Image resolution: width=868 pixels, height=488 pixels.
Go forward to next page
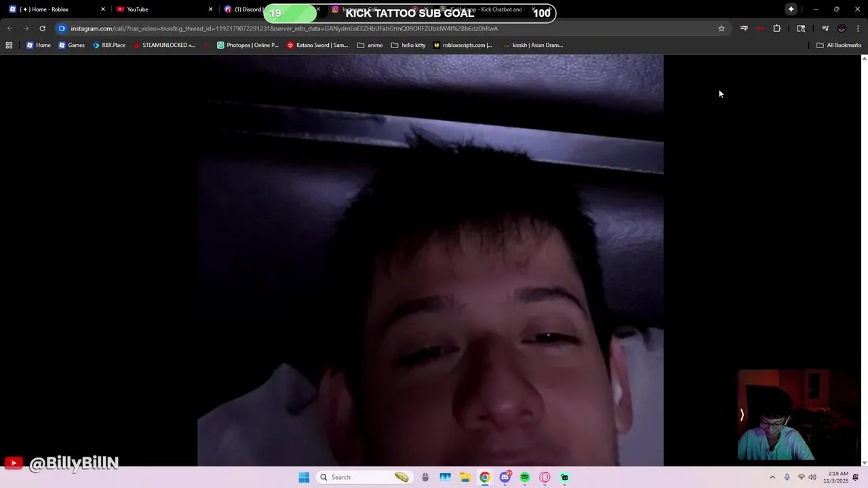point(26,28)
